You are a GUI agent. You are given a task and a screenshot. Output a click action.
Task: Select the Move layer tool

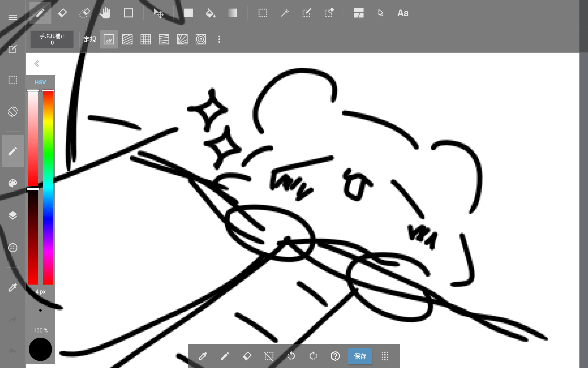(x=159, y=13)
